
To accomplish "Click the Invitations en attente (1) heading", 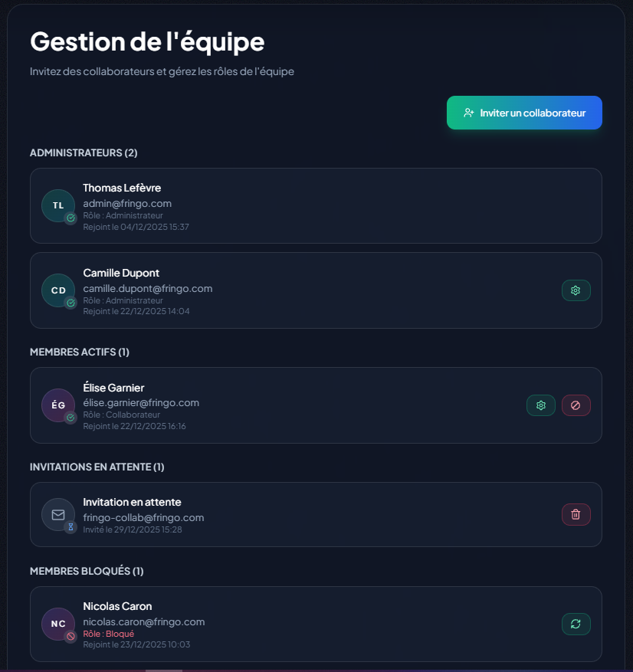I will tap(97, 467).
